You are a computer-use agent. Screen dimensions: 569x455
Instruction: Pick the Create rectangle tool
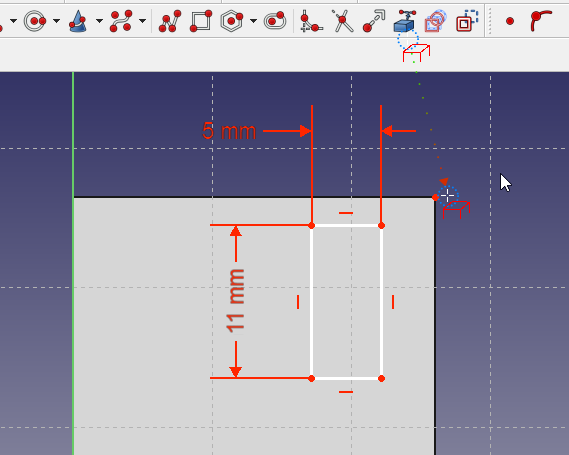(201, 21)
